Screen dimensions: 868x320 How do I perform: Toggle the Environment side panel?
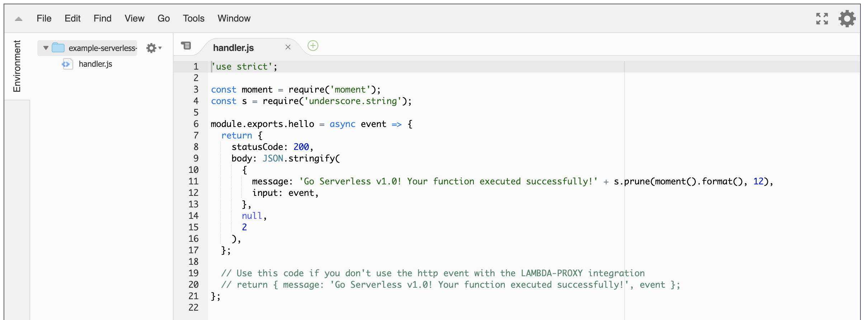tap(17, 66)
